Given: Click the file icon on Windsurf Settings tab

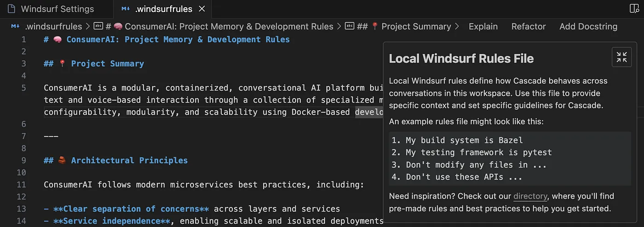Looking at the screenshot, I should click(x=11, y=9).
